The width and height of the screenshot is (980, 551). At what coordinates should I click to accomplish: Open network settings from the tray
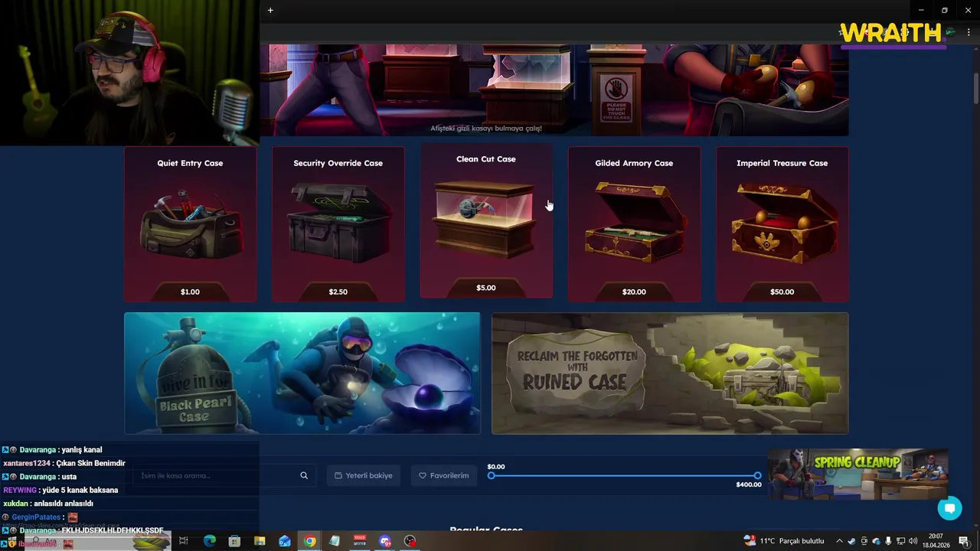900,541
